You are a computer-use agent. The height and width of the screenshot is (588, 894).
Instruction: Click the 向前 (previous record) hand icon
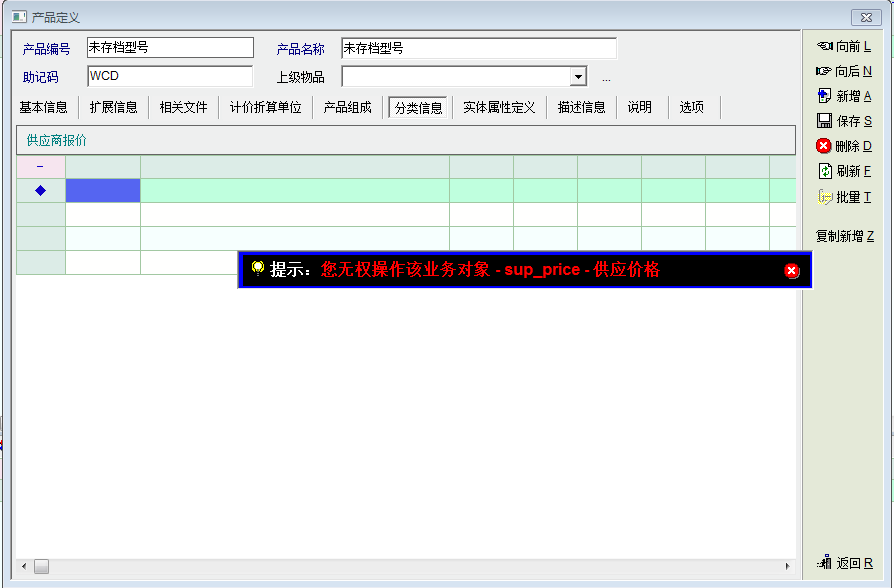coord(825,46)
